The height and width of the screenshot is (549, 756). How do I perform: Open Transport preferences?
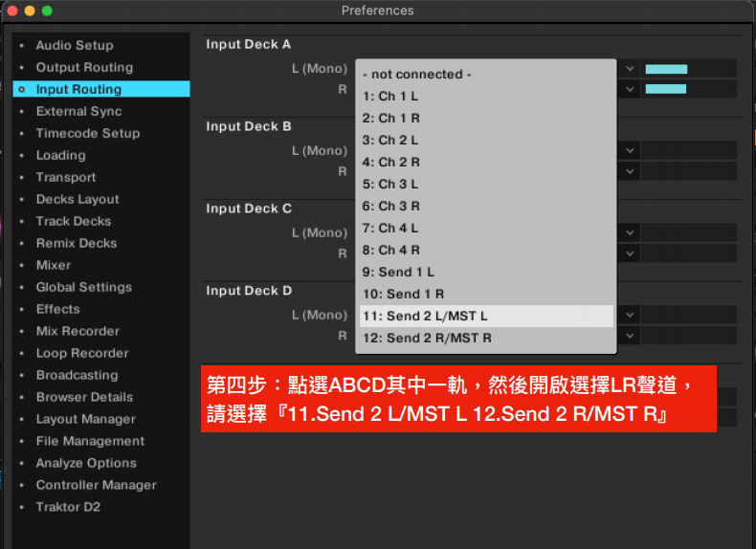click(x=66, y=177)
